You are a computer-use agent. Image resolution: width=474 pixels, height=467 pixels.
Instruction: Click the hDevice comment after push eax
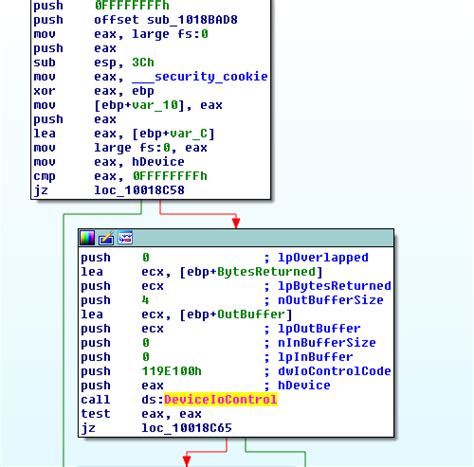[x=304, y=385]
